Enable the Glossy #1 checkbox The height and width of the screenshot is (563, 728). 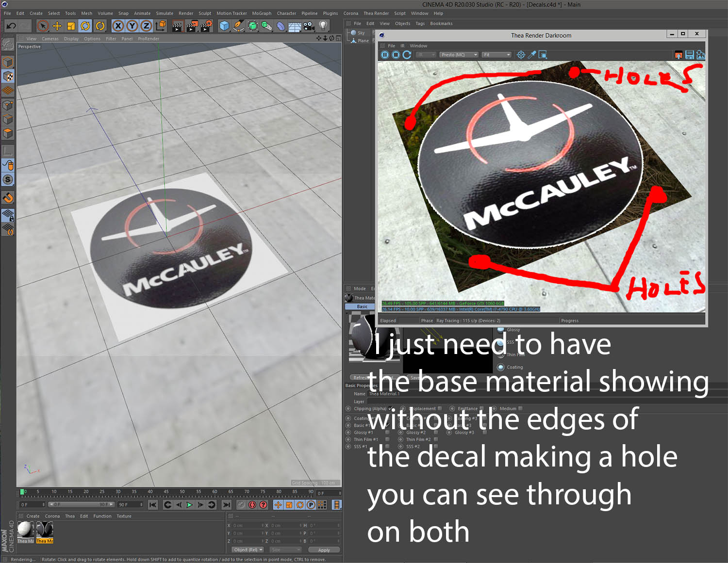387,433
